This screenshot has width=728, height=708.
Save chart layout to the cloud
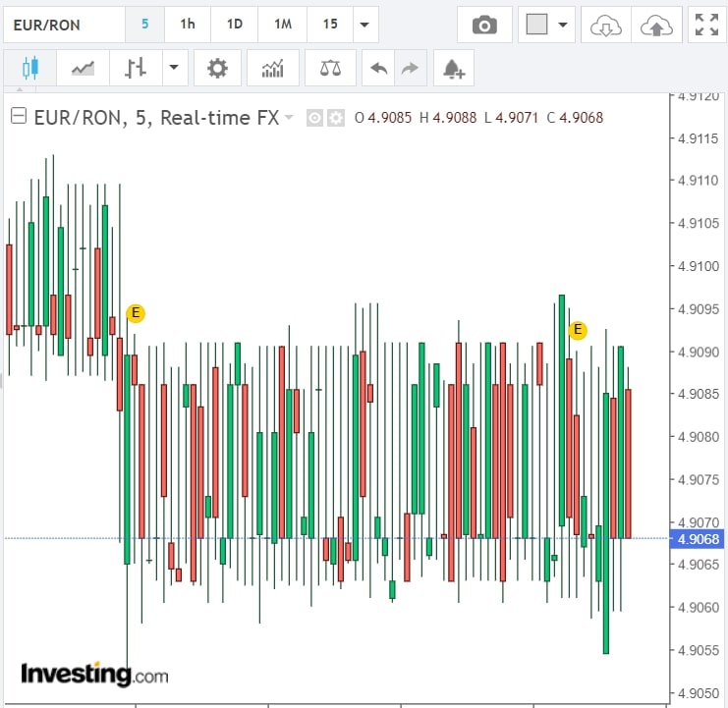(655, 26)
